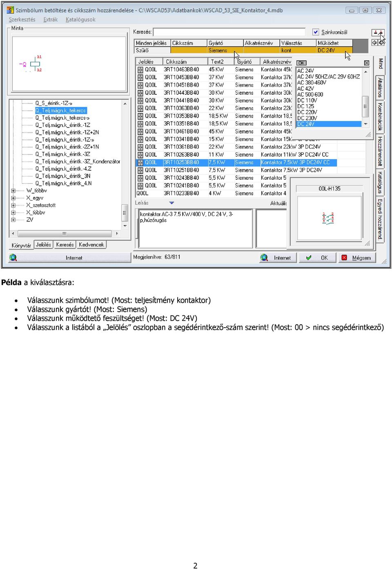Click row icon for part 3RT10461BB40
This screenshot has width=392, height=569.
[140, 132]
